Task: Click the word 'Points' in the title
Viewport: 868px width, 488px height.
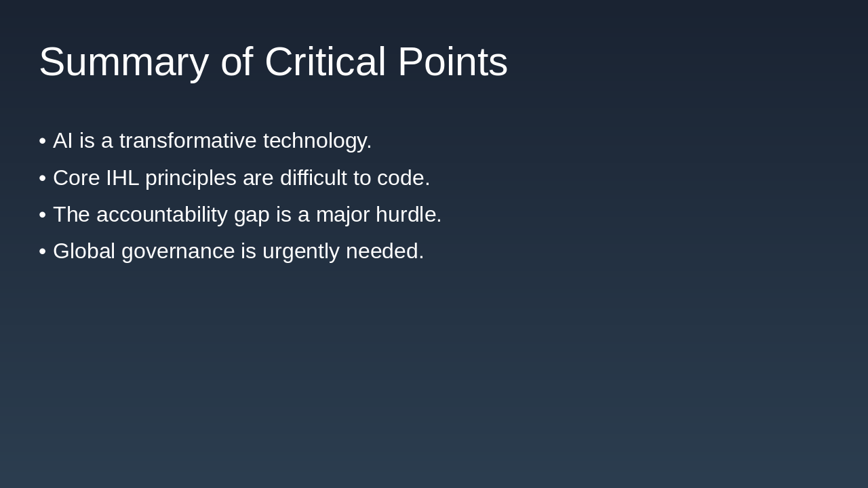Action: (452, 62)
